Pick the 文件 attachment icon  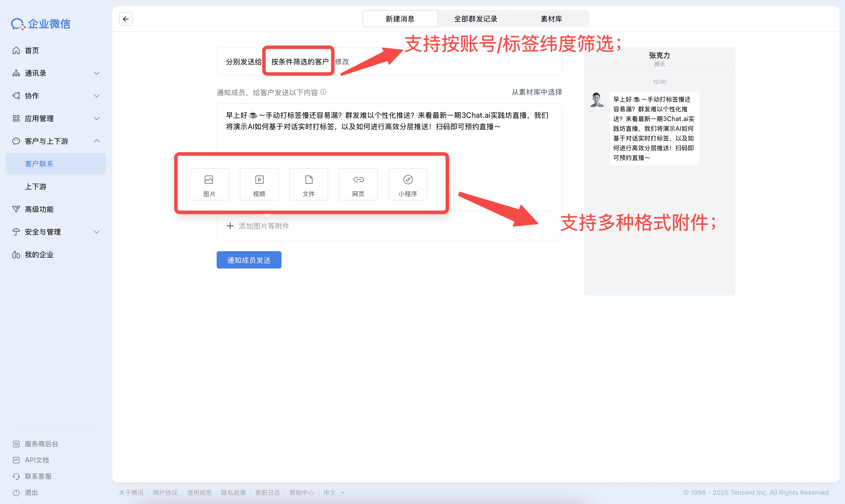(309, 184)
